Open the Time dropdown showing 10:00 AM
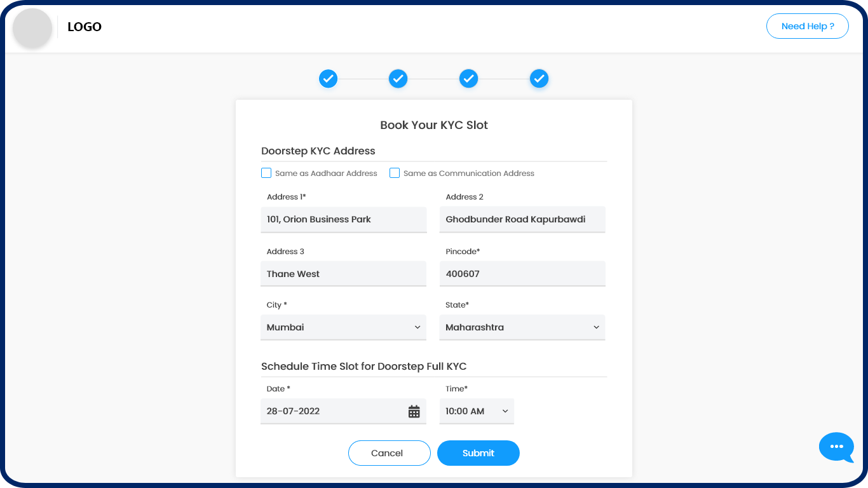This screenshot has width=868, height=488. pyautogui.click(x=477, y=411)
